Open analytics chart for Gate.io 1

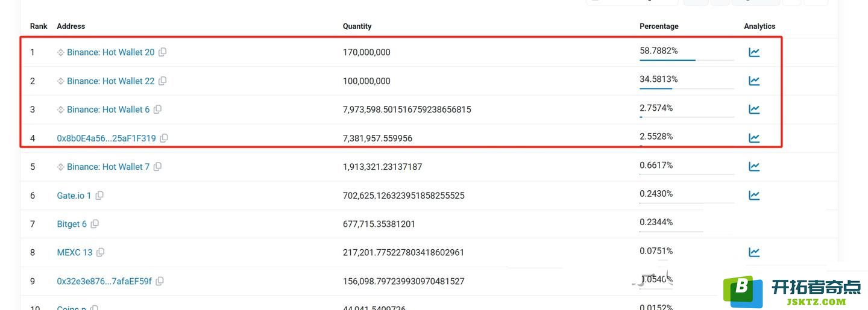click(x=754, y=195)
